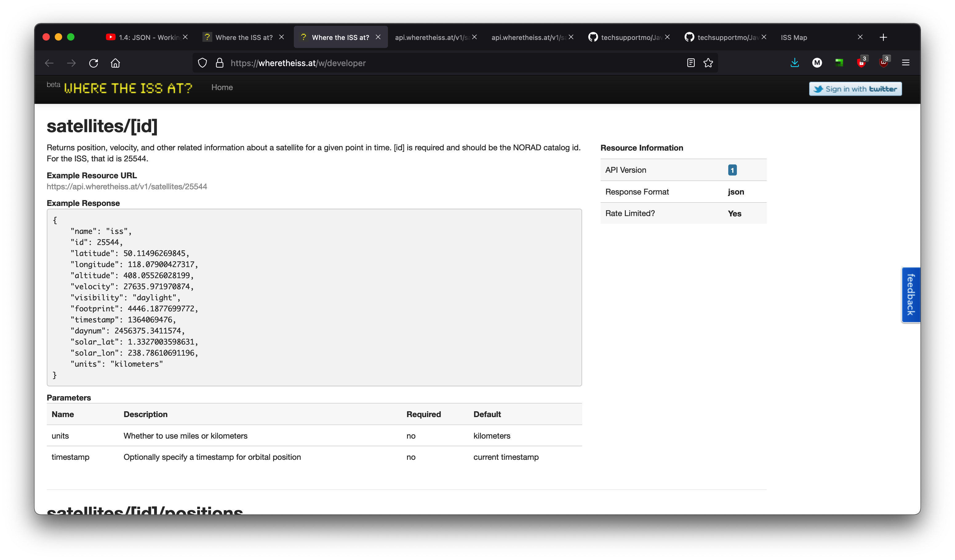Open a new tab with plus button
955x560 pixels.
click(x=883, y=37)
